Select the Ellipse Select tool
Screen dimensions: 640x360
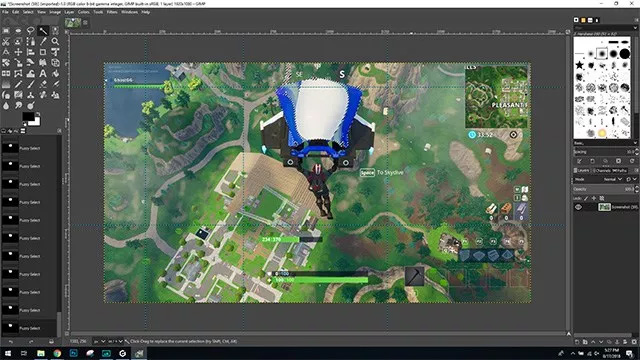(x=18, y=31)
